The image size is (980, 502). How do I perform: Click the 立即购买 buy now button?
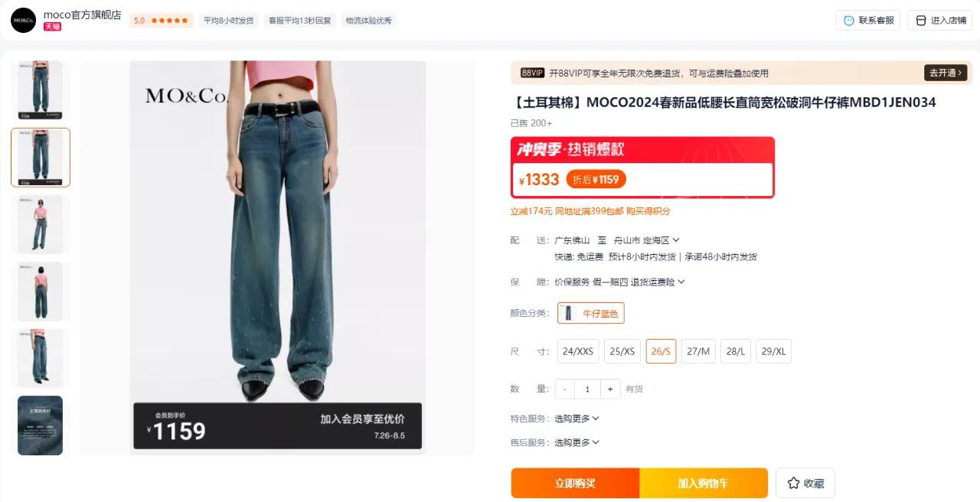pos(575,483)
